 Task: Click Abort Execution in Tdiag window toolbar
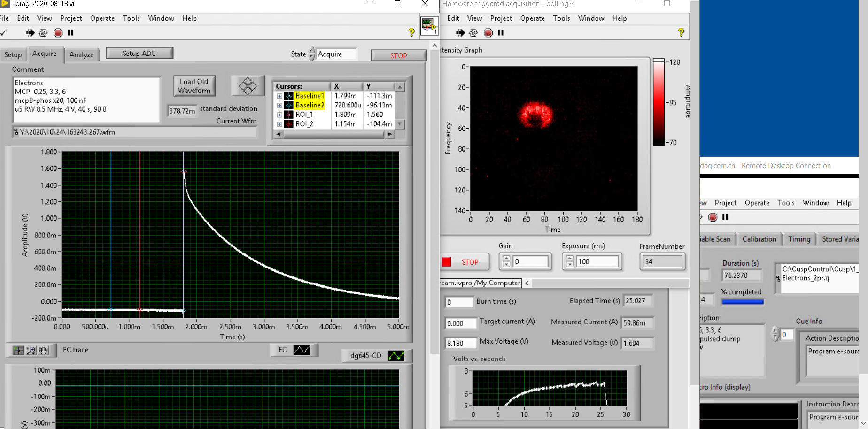click(58, 33)
